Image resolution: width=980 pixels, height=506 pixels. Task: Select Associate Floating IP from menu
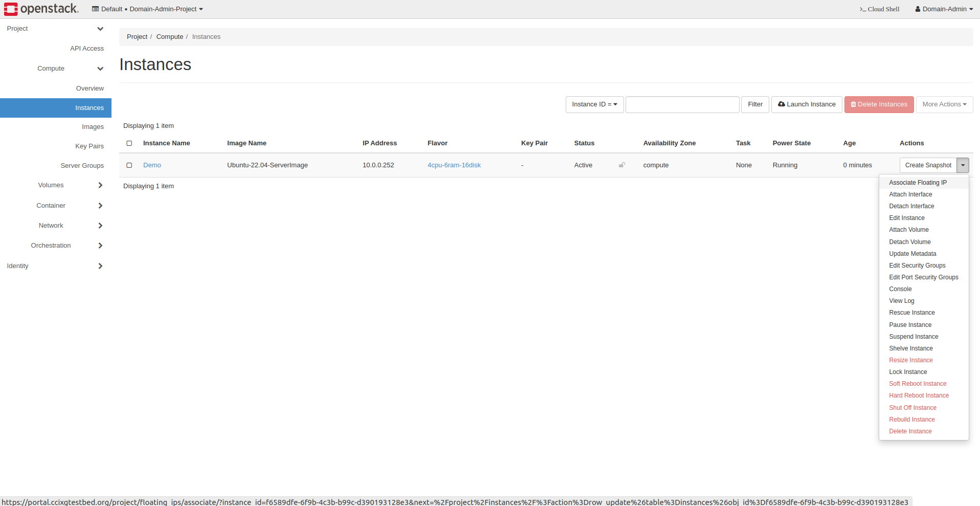(918, 183)
